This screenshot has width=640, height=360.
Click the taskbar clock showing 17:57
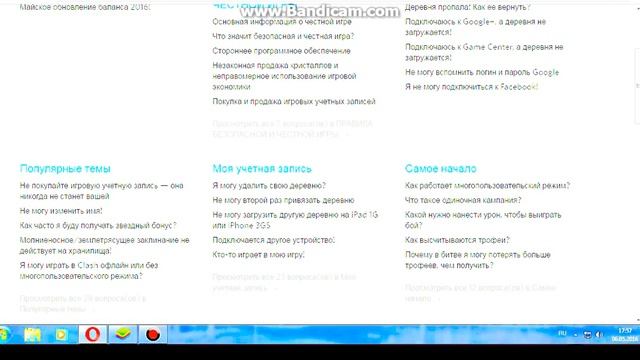624,334
